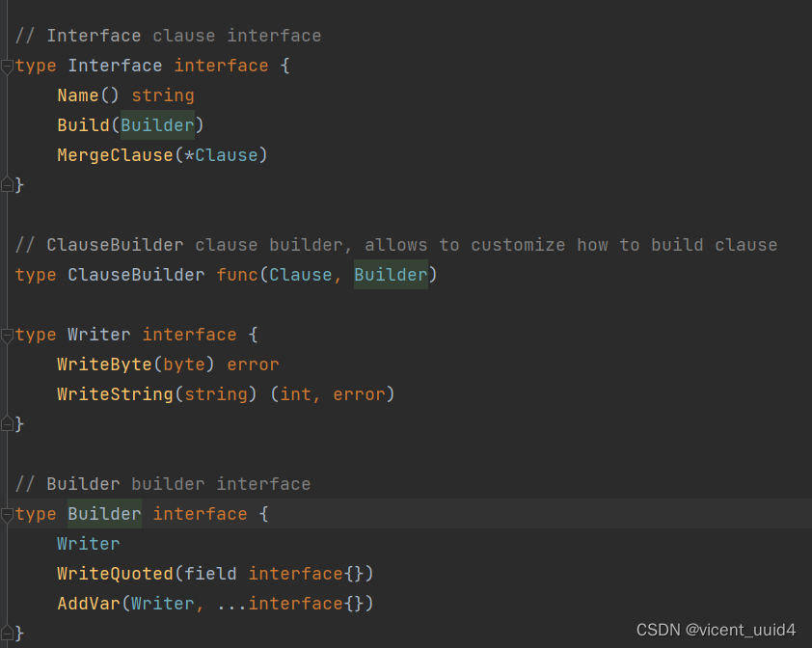
Task: Click Writer in 'type Writer interface'
Action: [x=99, y=335]
